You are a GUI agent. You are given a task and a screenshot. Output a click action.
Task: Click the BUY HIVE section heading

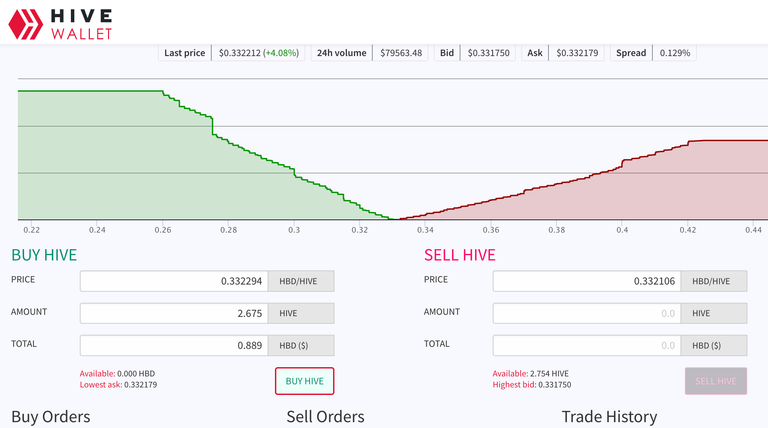(44, 255)
